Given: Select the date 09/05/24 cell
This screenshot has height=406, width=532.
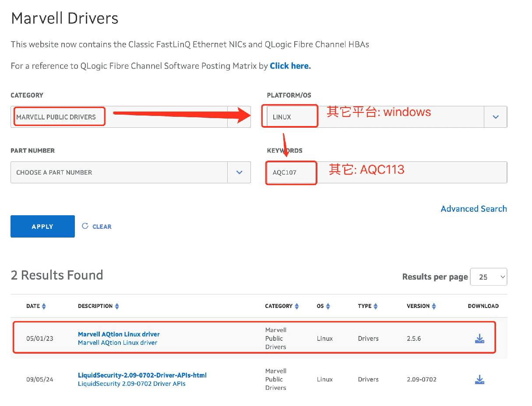Looking at the screenshot, I should (x=40, y=380).
